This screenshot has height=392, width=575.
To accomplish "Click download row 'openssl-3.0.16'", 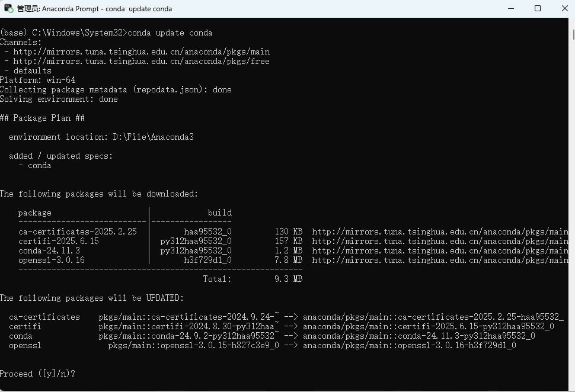I will [52, 261].
